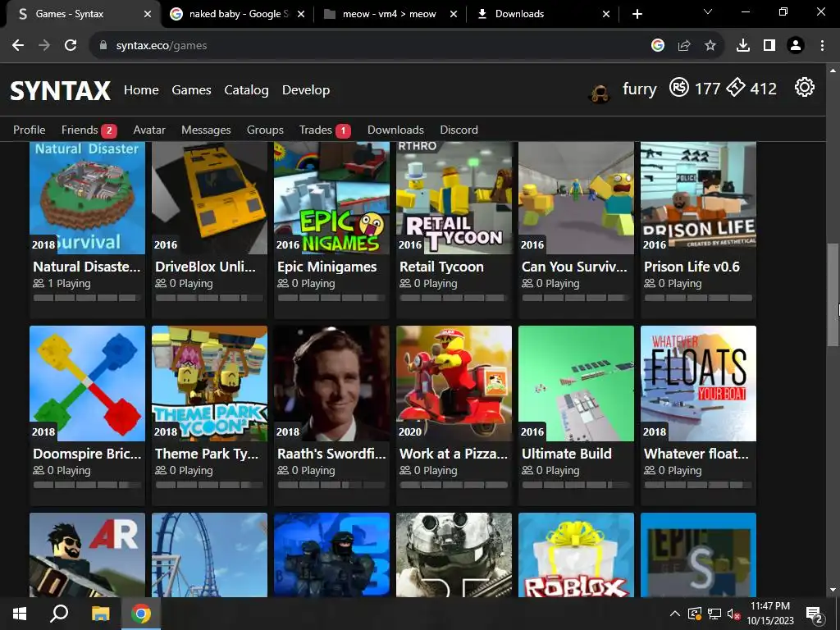Click the Prison Life rating bar
Screen dimensions: 840x630
[x=698, y=298]
